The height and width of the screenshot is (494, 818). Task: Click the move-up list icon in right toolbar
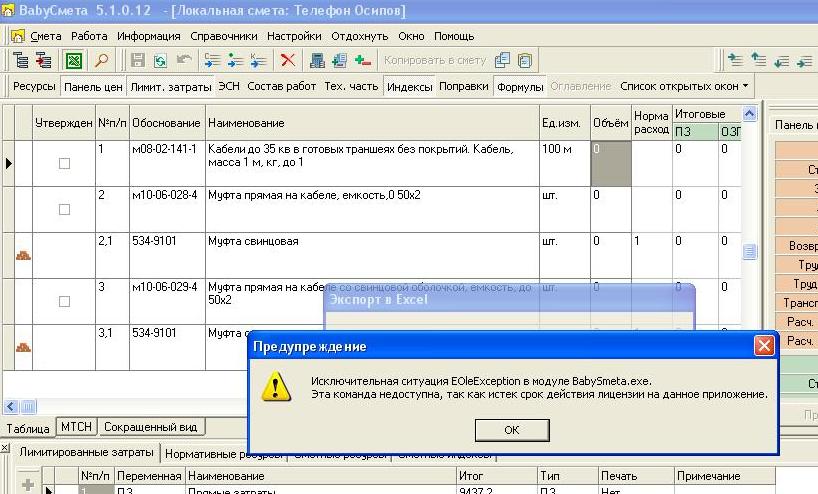(x=759, y=61)
